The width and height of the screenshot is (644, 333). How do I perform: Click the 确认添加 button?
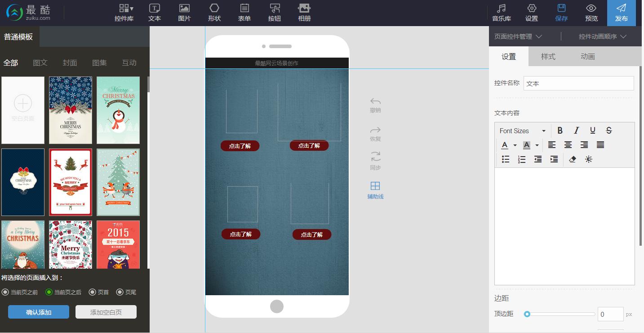pyautogui.click(x=39, y=312)
